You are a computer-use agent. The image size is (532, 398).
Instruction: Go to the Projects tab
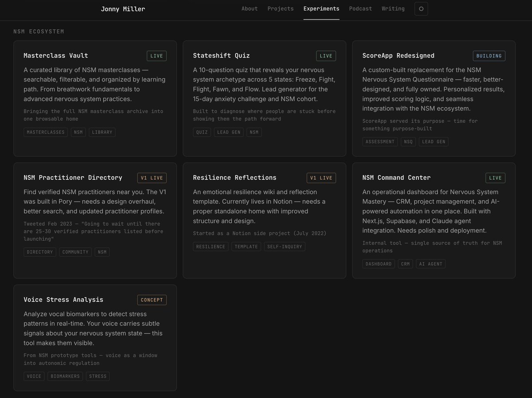[x=281, y=8]
